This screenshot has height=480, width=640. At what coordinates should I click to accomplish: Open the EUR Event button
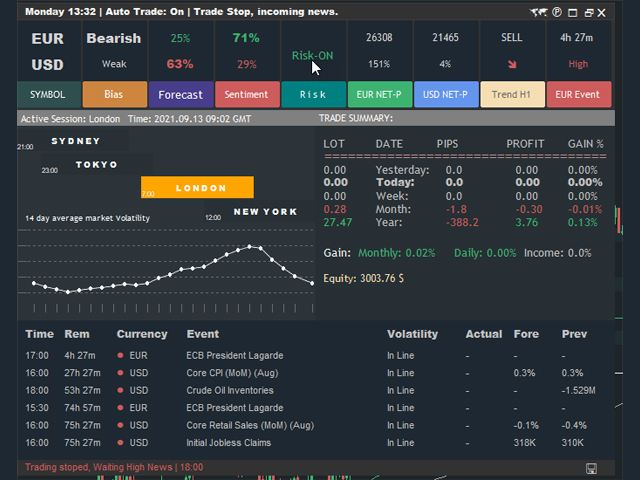click(x=578, y=95)
